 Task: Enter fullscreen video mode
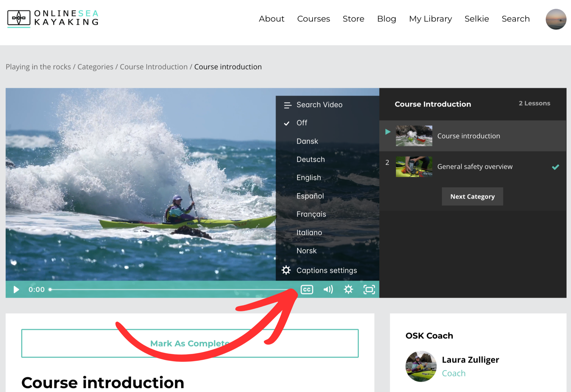click(x=369, y=289)
